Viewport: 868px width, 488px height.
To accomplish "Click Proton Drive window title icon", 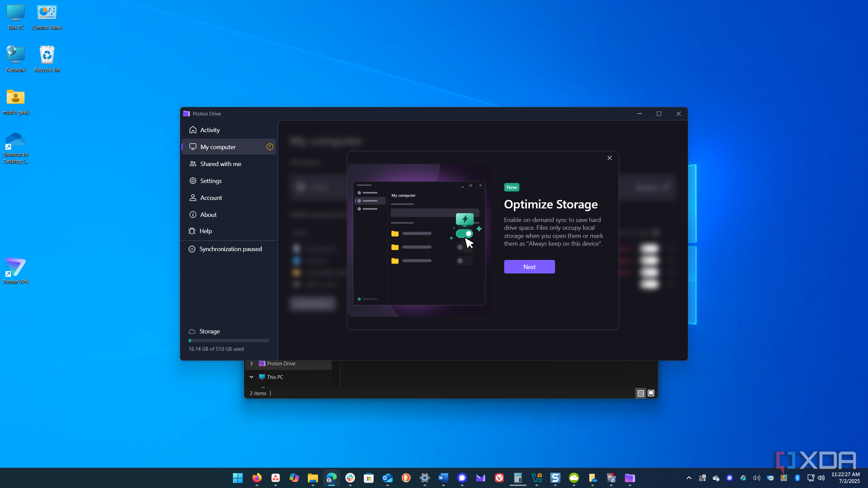I will [x=186, y=114].
